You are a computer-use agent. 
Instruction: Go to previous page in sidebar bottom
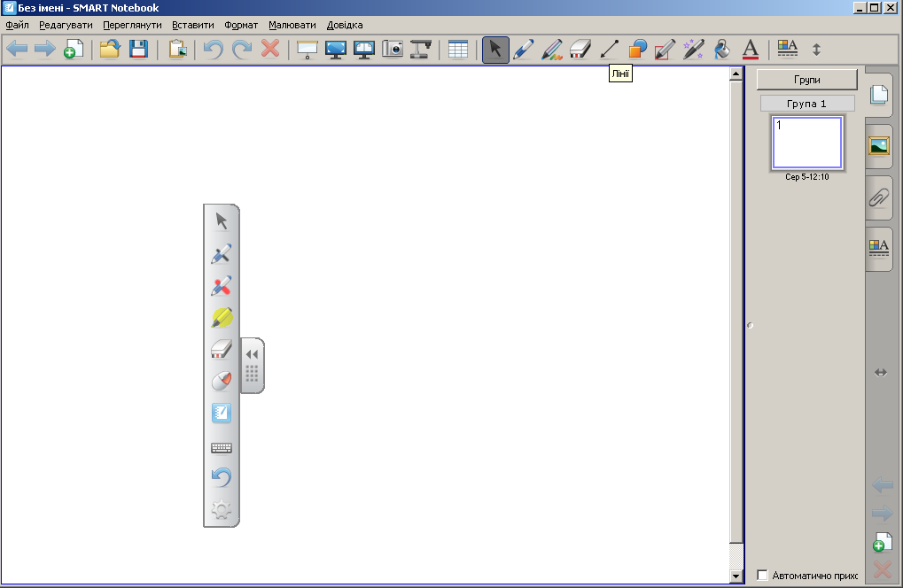882,485
